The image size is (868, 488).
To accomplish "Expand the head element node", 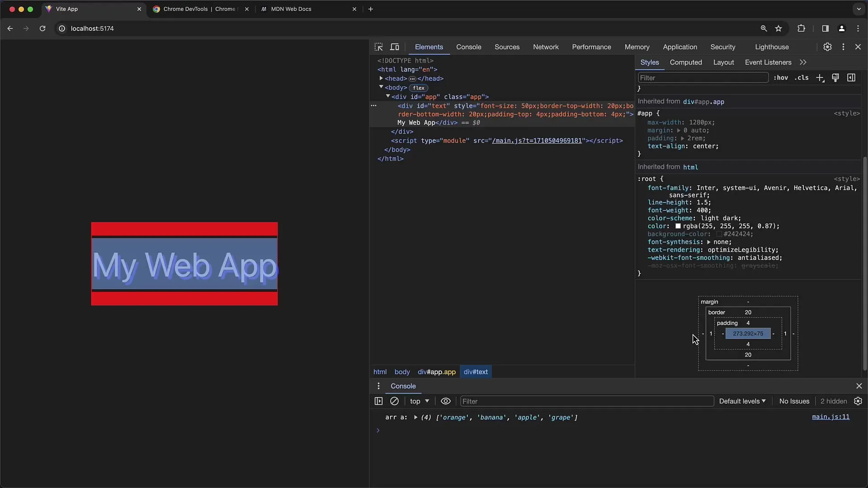I will pos(381,78).
